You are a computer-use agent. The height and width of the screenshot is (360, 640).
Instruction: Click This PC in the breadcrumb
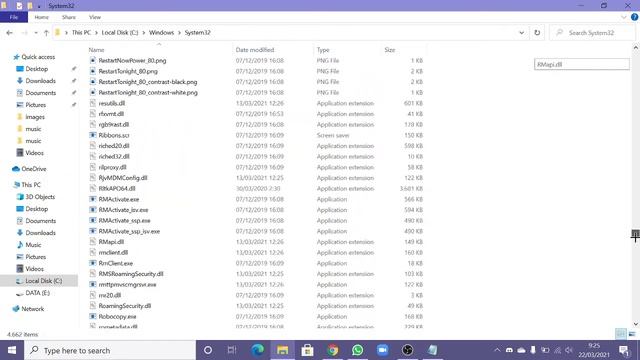[x=81, y=33]
